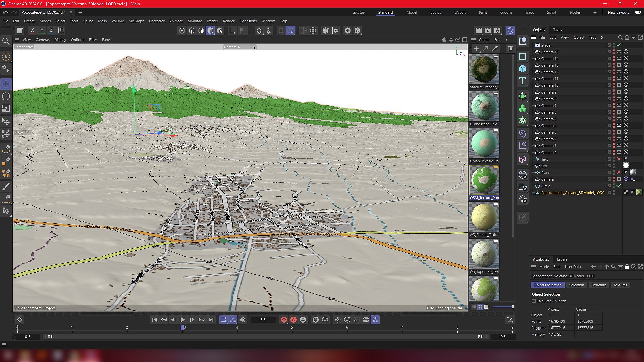Viewport: 644px width, 362px height.
Task: Click the Enable Snap magnet icon
Action: coord(259,31)
